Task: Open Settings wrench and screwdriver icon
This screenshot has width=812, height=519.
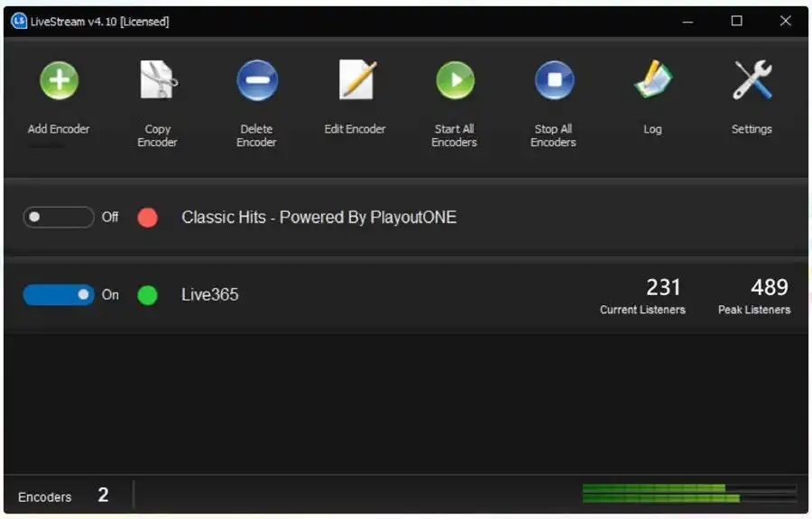Action: [752, 79]
